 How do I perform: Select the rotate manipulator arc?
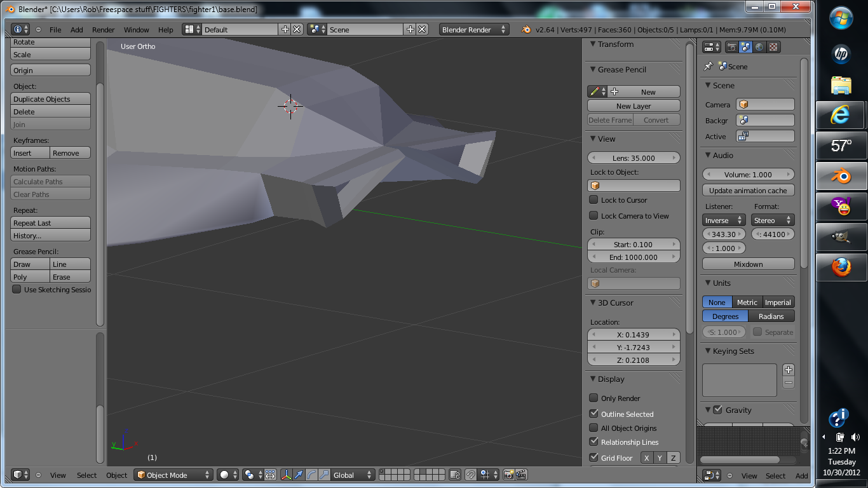point(311,475)
